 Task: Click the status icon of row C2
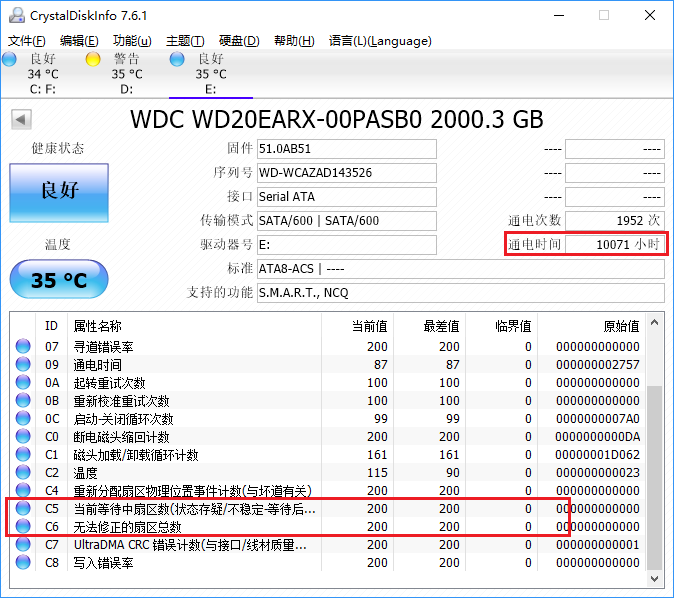point(23,472)
